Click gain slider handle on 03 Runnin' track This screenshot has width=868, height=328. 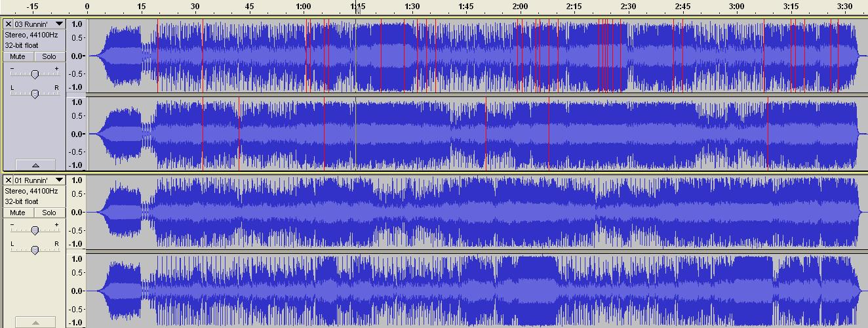pyautogui.click(x=35, y=74)
